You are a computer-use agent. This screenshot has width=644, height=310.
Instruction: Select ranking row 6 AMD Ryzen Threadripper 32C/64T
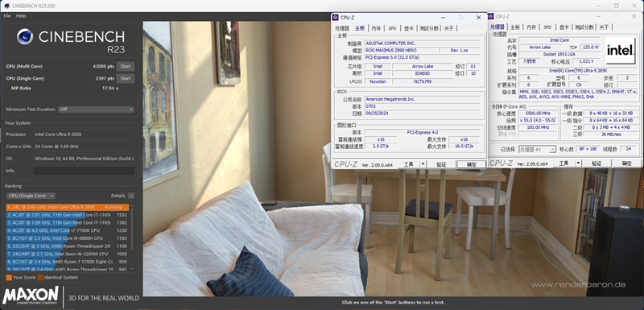pos(68,246)
